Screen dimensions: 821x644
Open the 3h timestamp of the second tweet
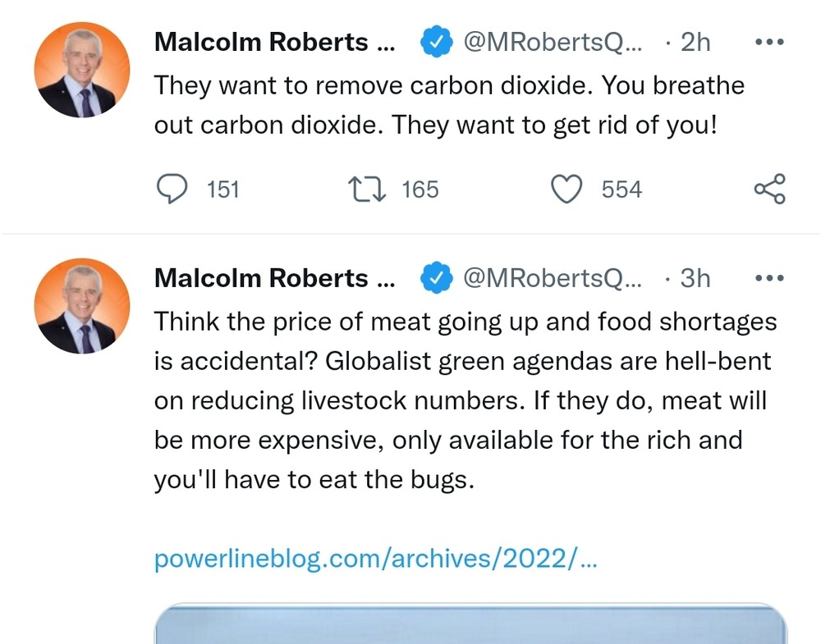695,278
